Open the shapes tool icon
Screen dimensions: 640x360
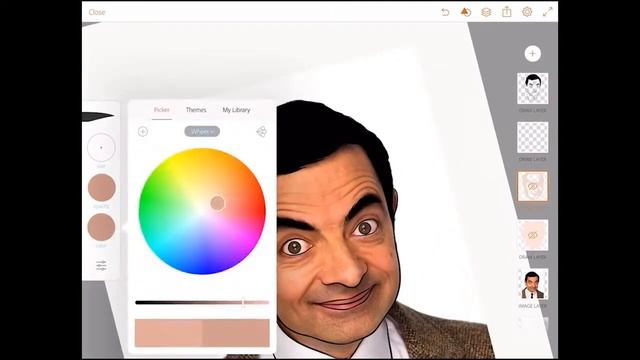coord(466,12)
